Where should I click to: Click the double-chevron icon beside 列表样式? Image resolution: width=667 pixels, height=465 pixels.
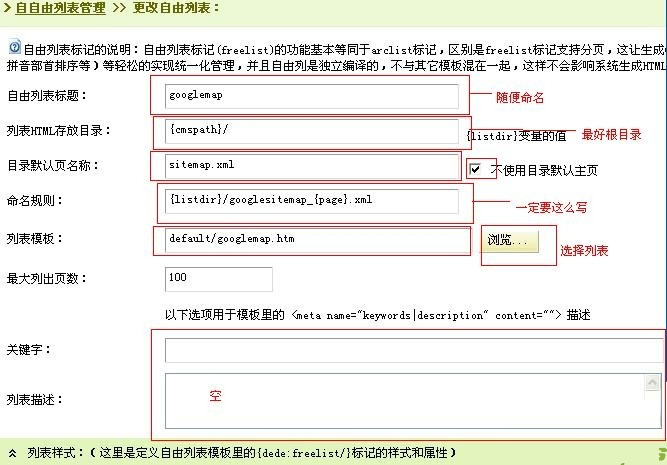click(x=11, y=453)
